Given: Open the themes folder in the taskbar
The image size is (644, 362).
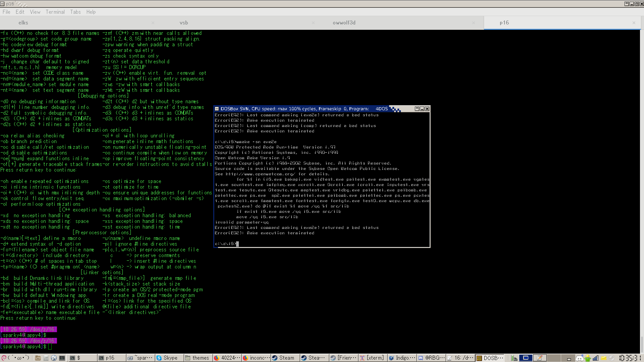Looking at the screenshot, I should pos(198,358).
